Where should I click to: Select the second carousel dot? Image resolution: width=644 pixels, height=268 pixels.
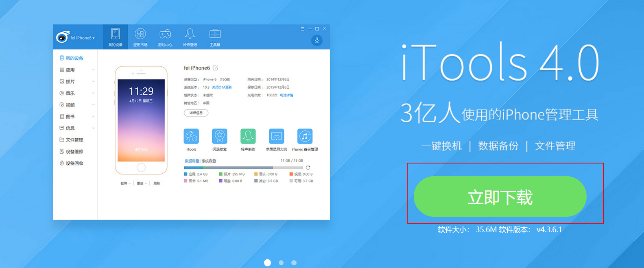[x=281, y=263]
